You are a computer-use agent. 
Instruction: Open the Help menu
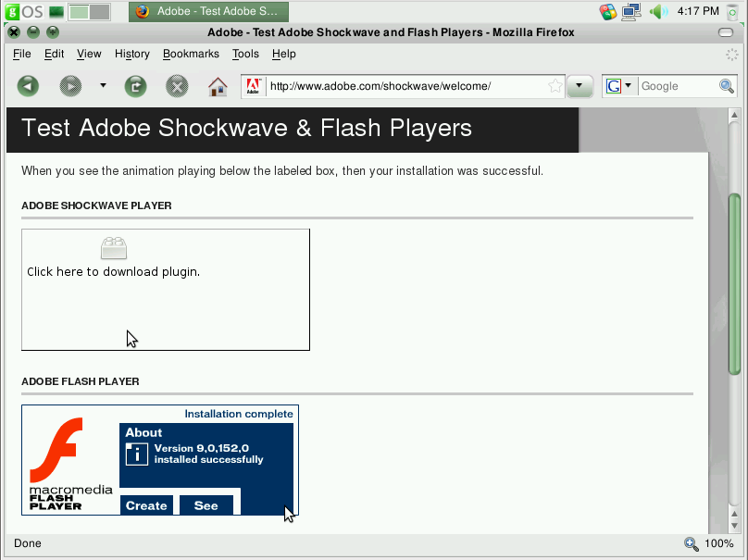(x=284, y=54)
